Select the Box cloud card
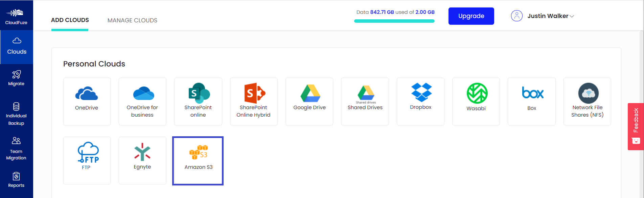 pos(532,101)
